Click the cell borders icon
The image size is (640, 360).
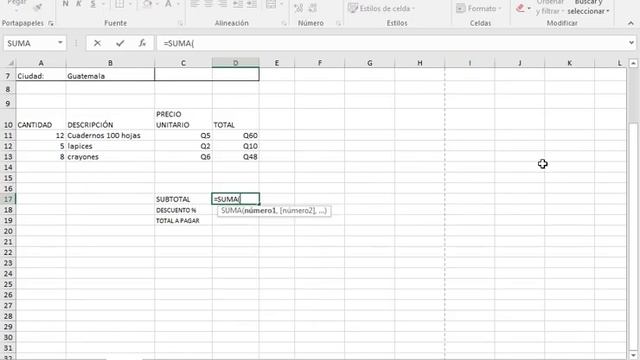(x=119, y=4)
